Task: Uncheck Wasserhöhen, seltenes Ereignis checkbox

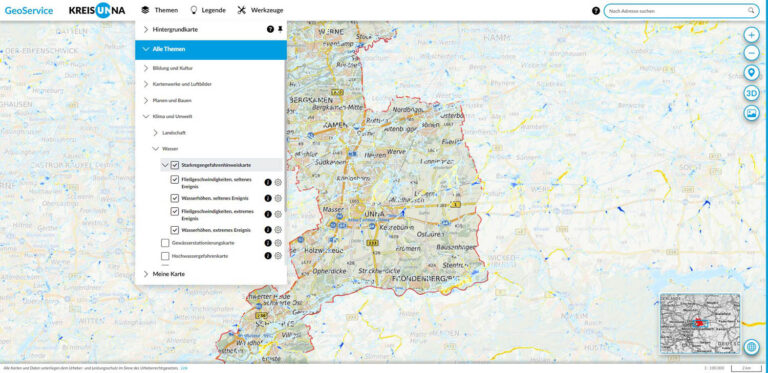Action: click(x=174, y=198)
